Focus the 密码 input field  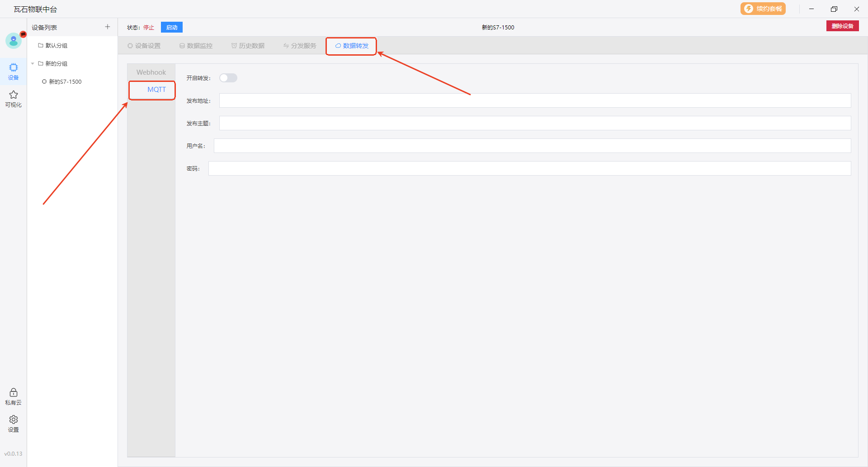coord(529,168)
